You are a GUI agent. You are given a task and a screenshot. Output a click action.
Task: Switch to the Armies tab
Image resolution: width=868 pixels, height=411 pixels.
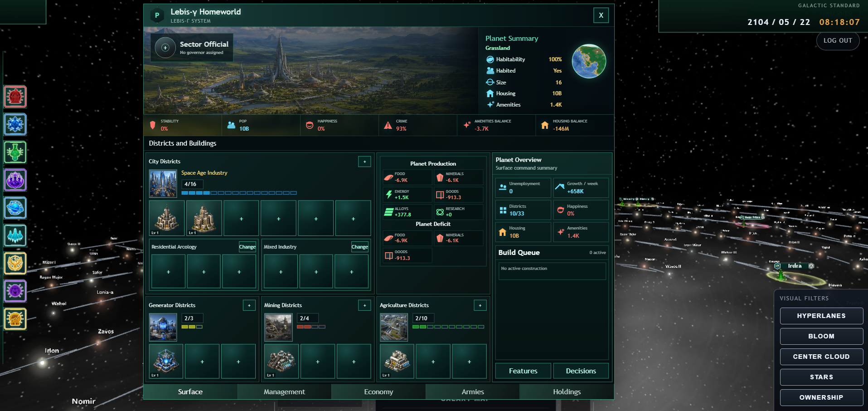coord(473,391)
